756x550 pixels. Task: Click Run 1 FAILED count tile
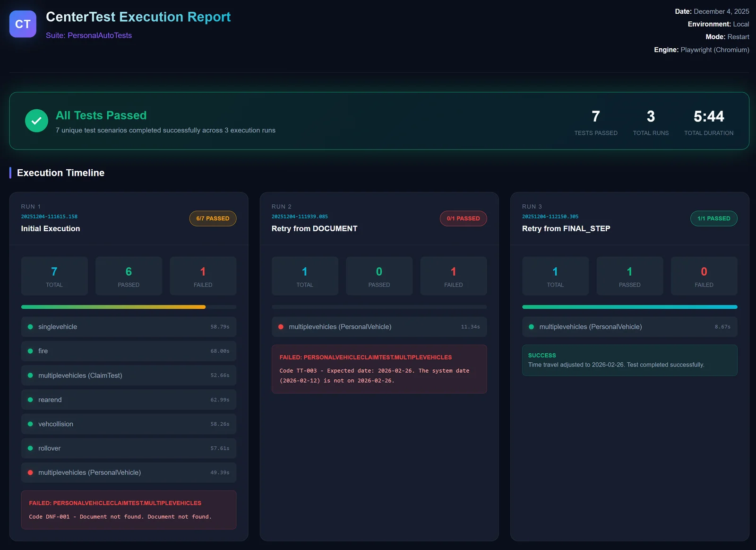(x=203, y=276)
